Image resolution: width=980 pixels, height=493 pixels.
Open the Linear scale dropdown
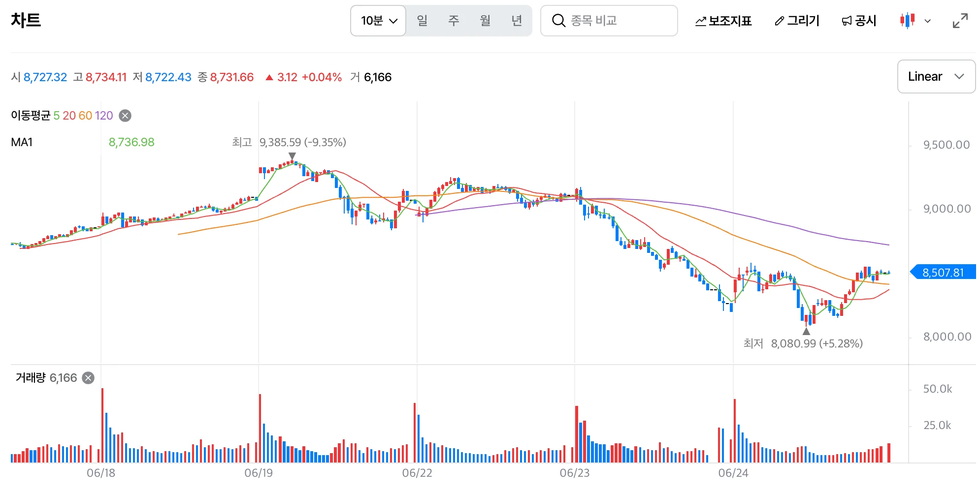click(x=936, y=76)
